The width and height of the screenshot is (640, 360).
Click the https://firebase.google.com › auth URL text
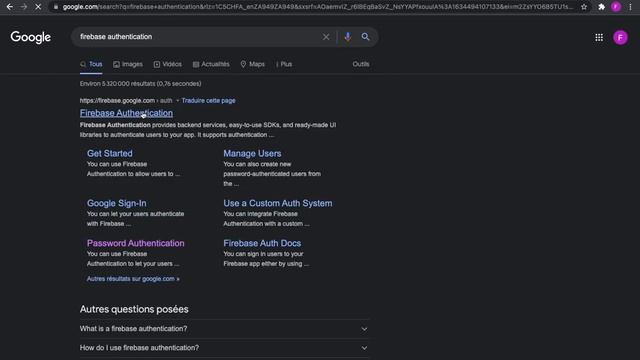click(x=126, y=100)
